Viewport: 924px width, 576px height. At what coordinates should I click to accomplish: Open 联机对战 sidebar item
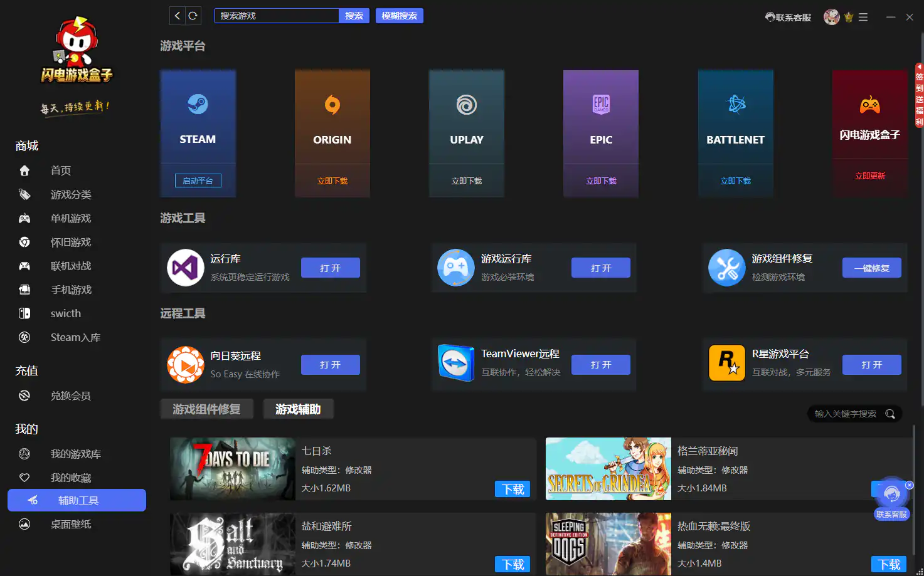pos(71,266)
